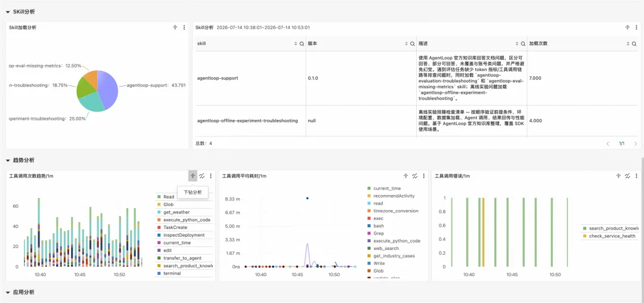This screenshot has width=644, height=303.
Task: Open more options menu of Skill分析 table panel
Action: pos(636,27)
